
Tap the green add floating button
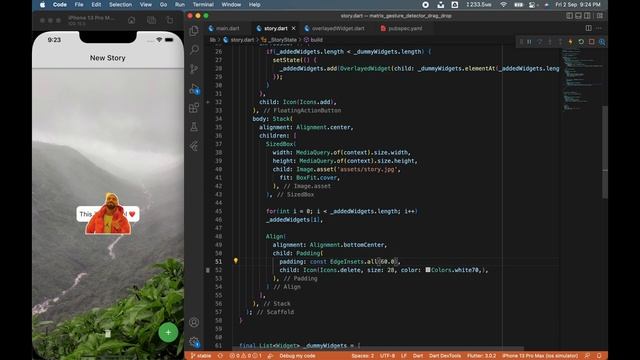point(168,333)
